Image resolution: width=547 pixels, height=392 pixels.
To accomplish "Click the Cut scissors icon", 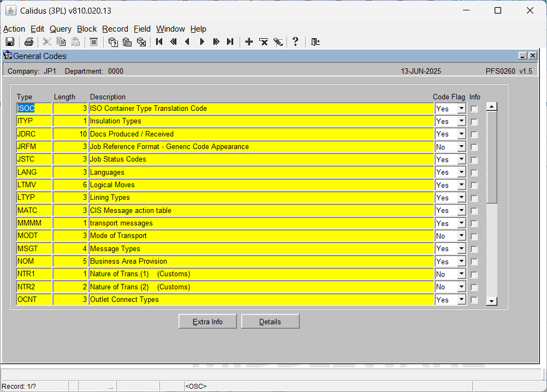I will click(47, 42).
